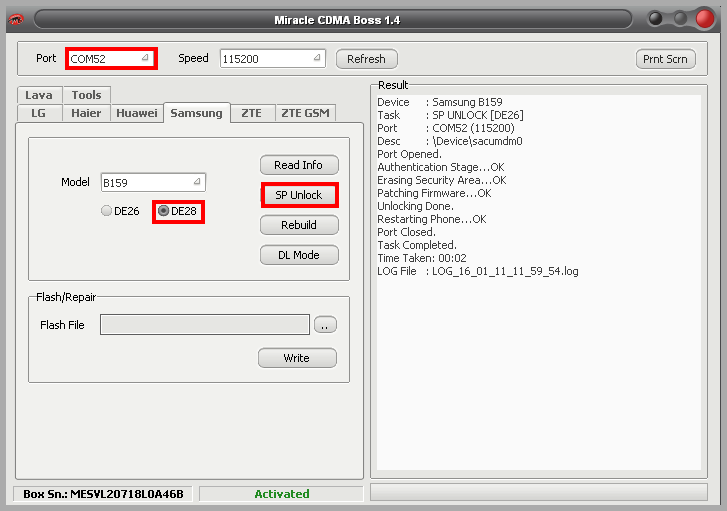Click the Miracle logo icon in title bar

tap(16, 20)
